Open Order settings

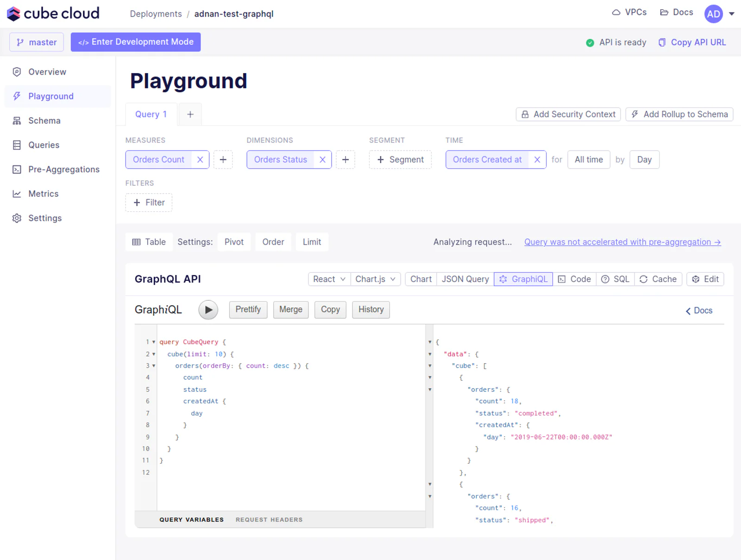[x=273, y=242]
